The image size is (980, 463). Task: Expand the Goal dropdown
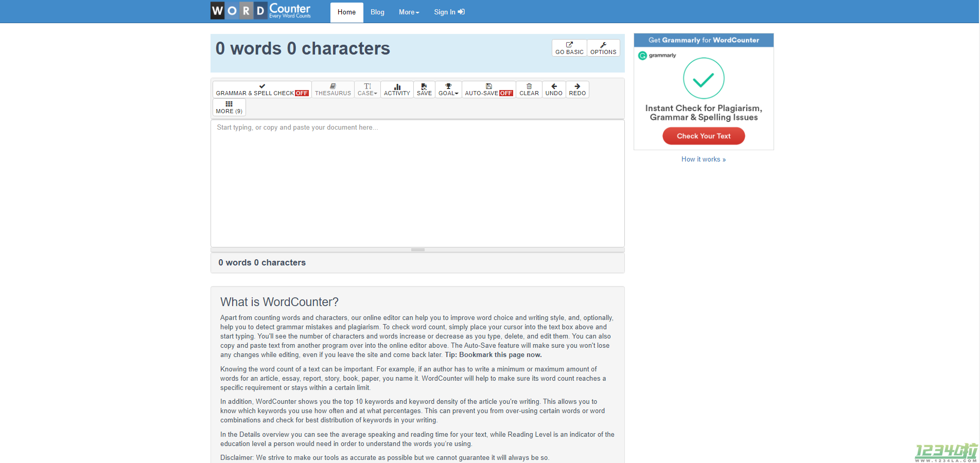pos(448,90)
